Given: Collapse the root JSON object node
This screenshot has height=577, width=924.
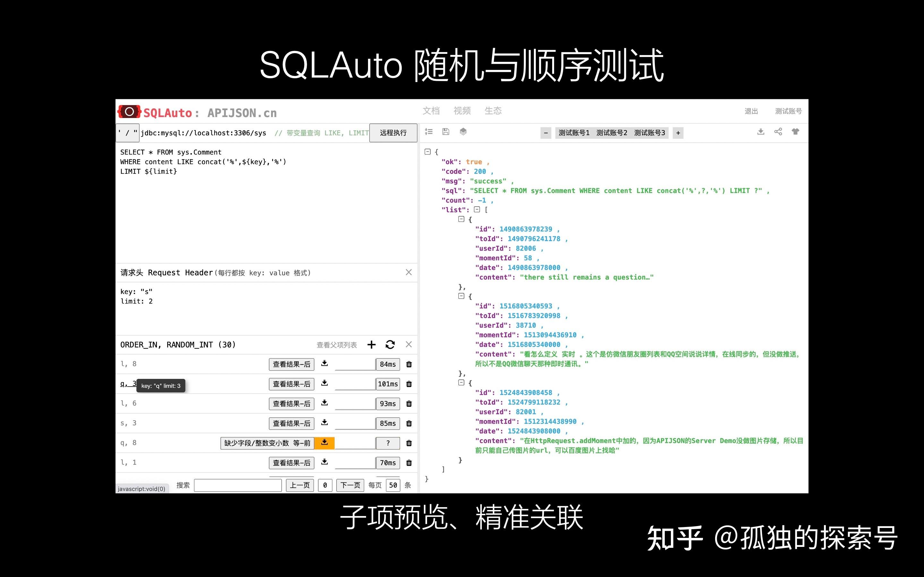Looking at the screenshot, I should pos(428,152).
